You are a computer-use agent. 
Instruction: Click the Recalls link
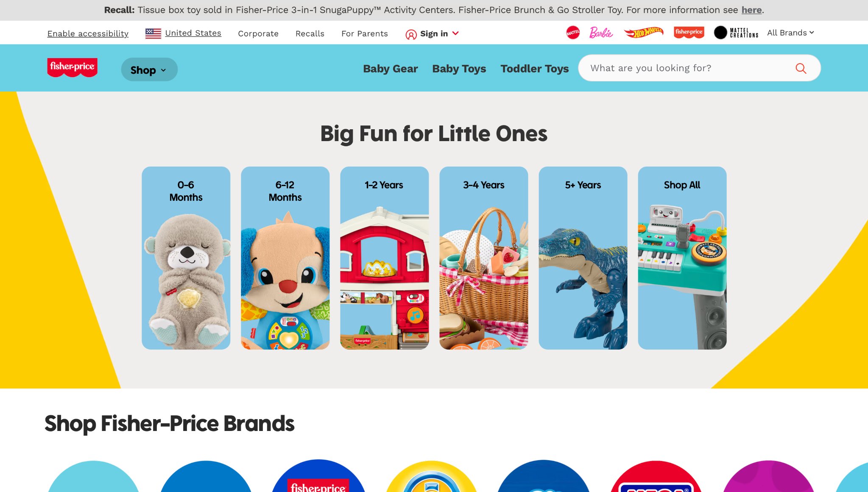coord(310,33)
